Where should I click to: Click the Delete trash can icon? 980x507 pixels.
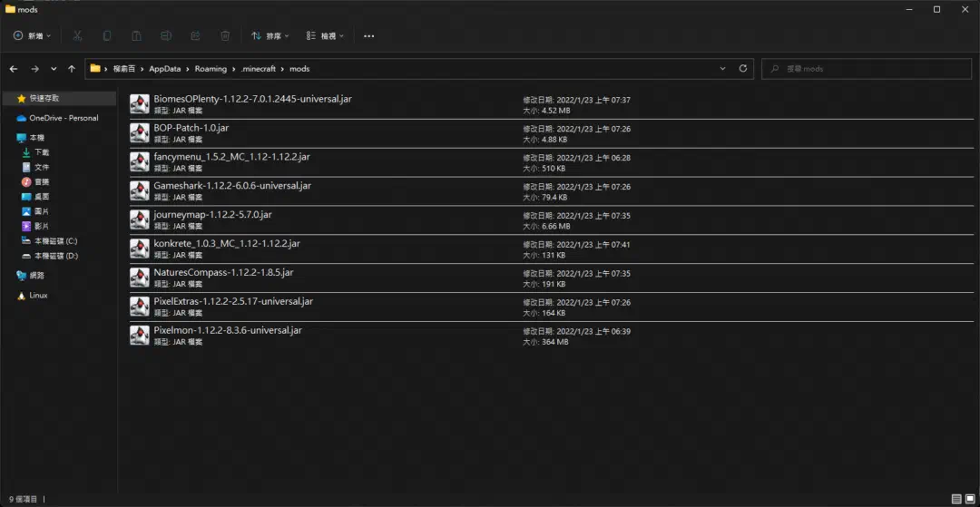(225, 36)
